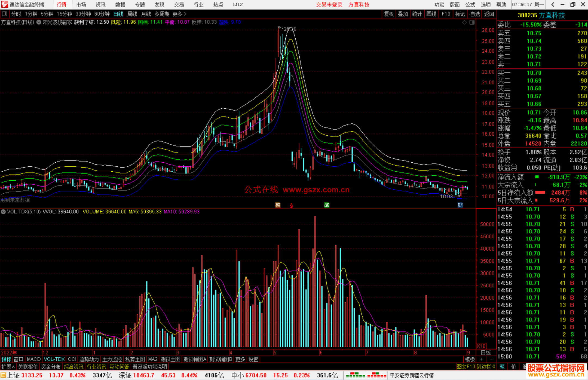Image resolution: width=588 pixels, height=380 pixels.
Task: Click the red S marker on timeline
Action: (291, 206)
